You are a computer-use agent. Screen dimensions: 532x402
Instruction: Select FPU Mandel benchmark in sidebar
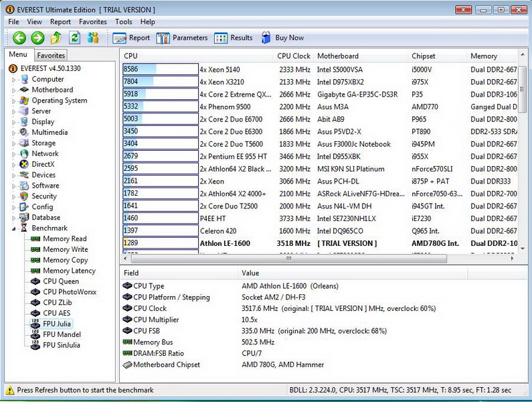[62, 334]
